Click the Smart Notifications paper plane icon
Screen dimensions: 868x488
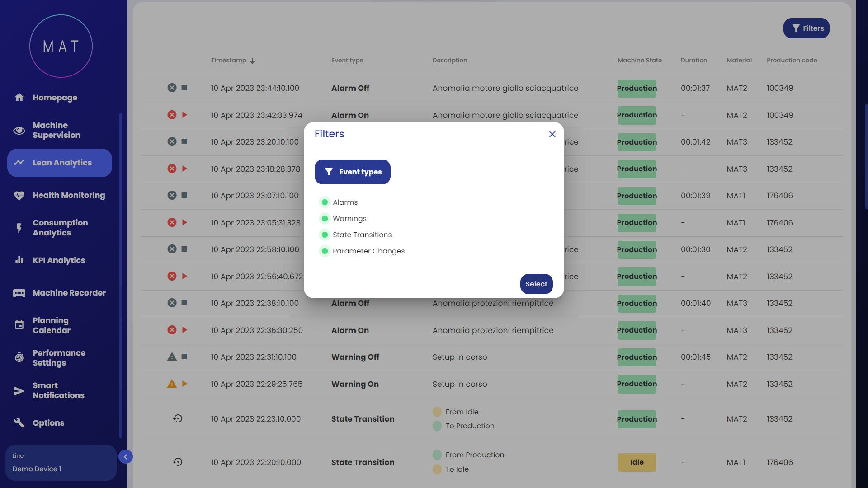point(19,391)
